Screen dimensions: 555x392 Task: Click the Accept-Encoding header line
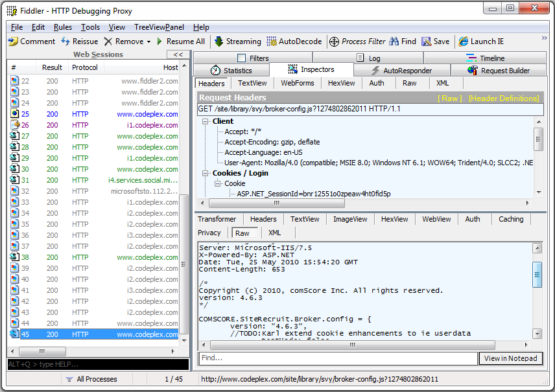click(x=272, y=142)
